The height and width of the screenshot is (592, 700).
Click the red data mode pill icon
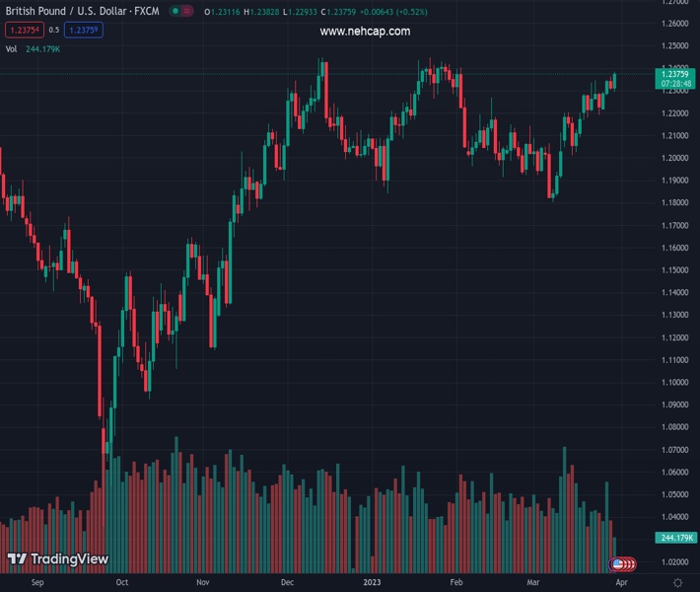(186, 11)
